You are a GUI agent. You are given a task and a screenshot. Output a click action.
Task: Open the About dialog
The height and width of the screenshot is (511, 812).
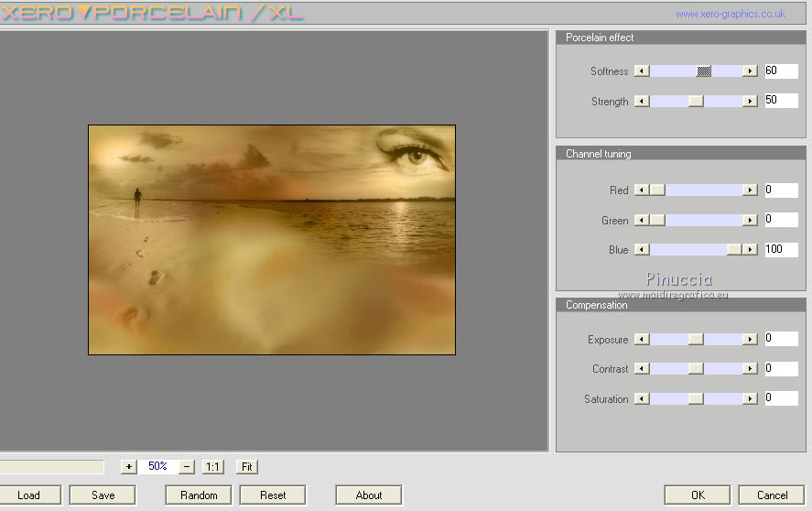click(368, 495)
